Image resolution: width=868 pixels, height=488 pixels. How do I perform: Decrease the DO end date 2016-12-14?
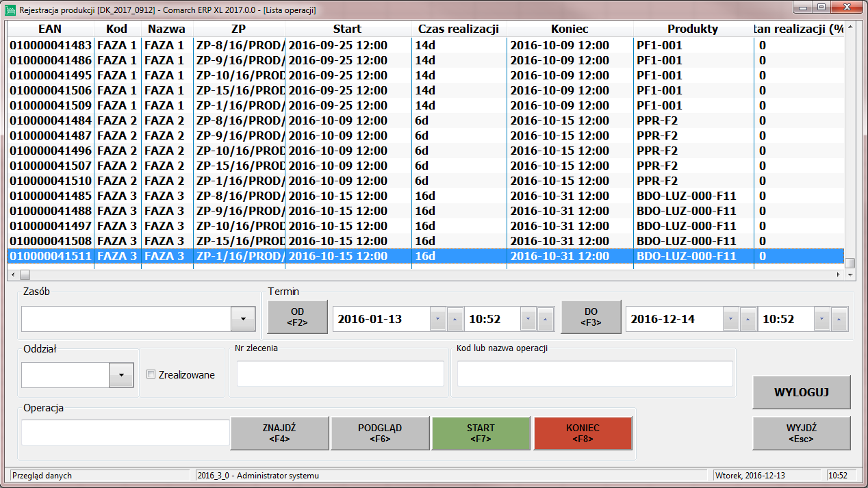pyautogui.click(x=731, y=319)
